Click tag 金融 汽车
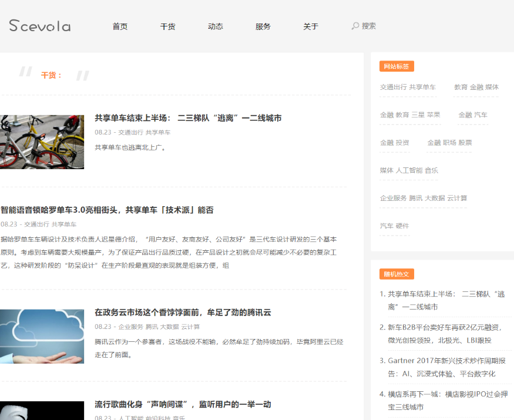The width and height of the screenshot is (514, 420). coord(473,115)
